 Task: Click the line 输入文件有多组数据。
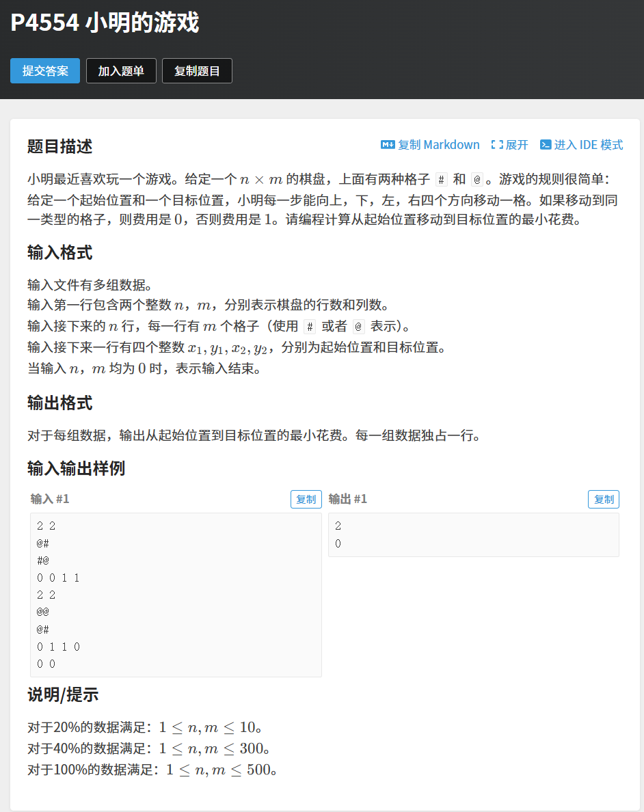click(x=90, y=285)
